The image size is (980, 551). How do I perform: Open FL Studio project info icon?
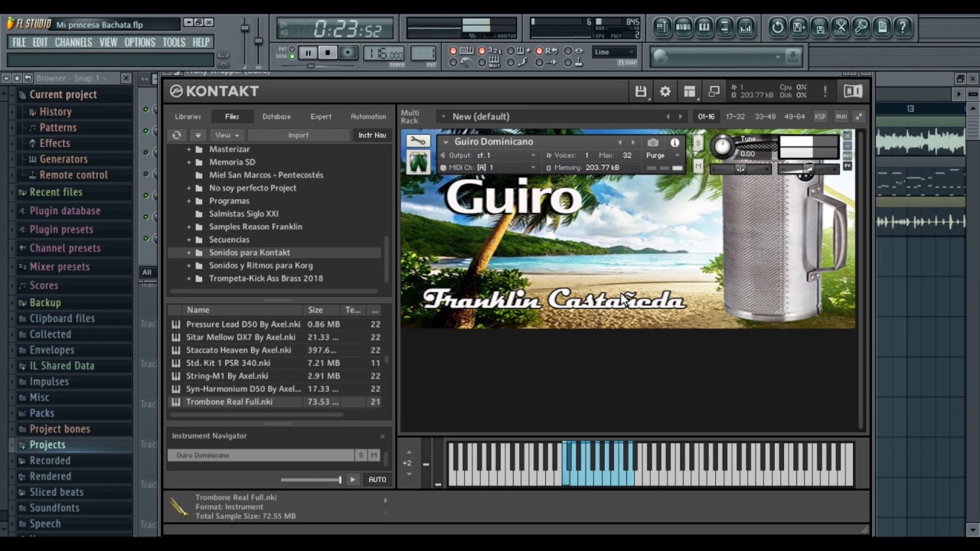tap(882, 28)
